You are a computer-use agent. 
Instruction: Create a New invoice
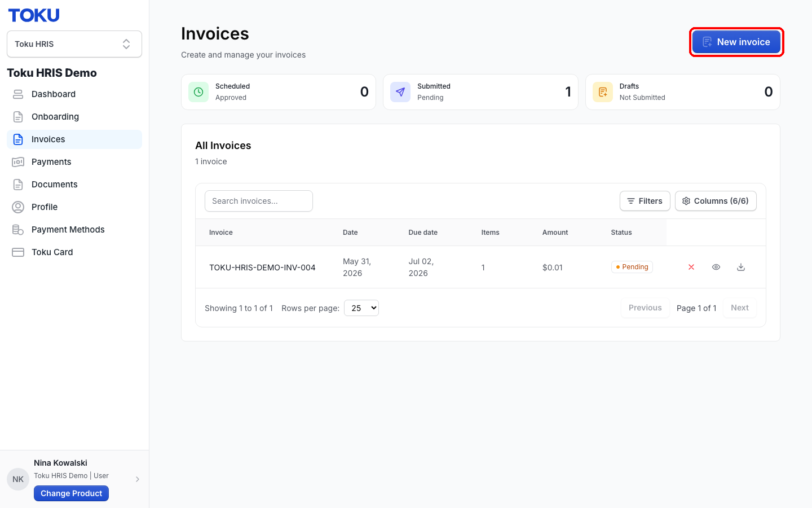coord(736,42)
